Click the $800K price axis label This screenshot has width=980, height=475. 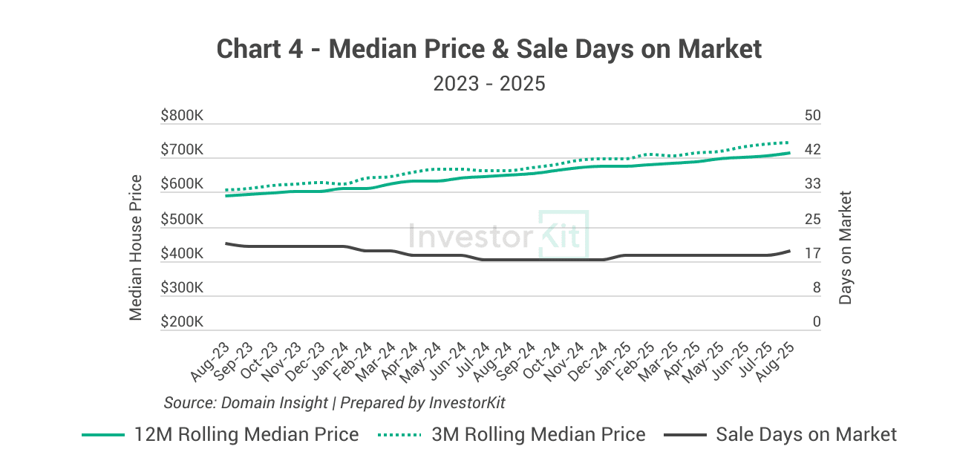click(182, 116)
